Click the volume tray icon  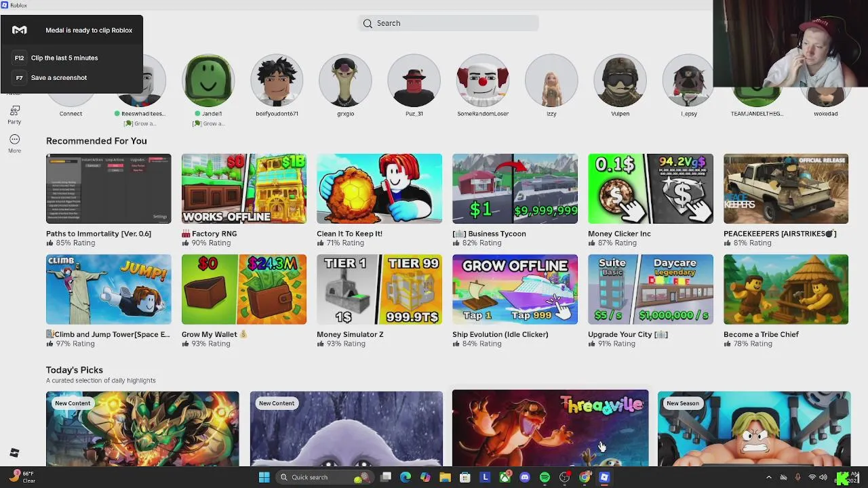[823, 477]
